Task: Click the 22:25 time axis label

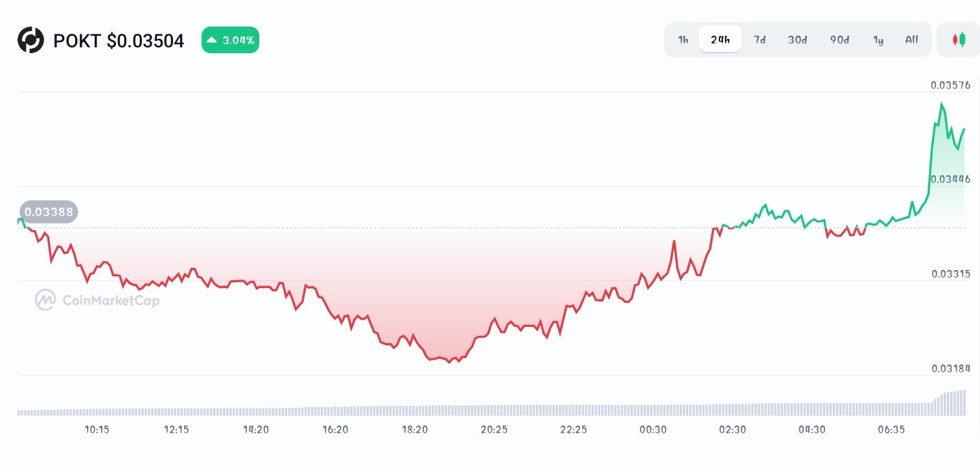Action: click(x=574, y=429)
